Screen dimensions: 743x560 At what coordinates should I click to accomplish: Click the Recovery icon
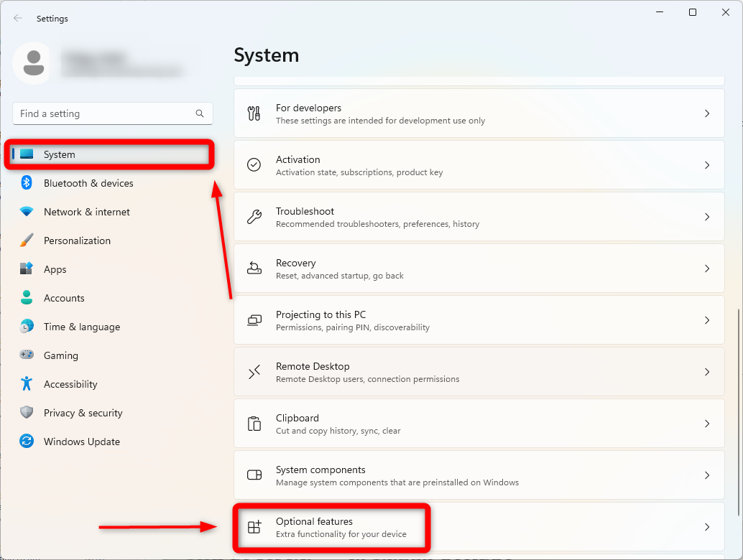254,268
